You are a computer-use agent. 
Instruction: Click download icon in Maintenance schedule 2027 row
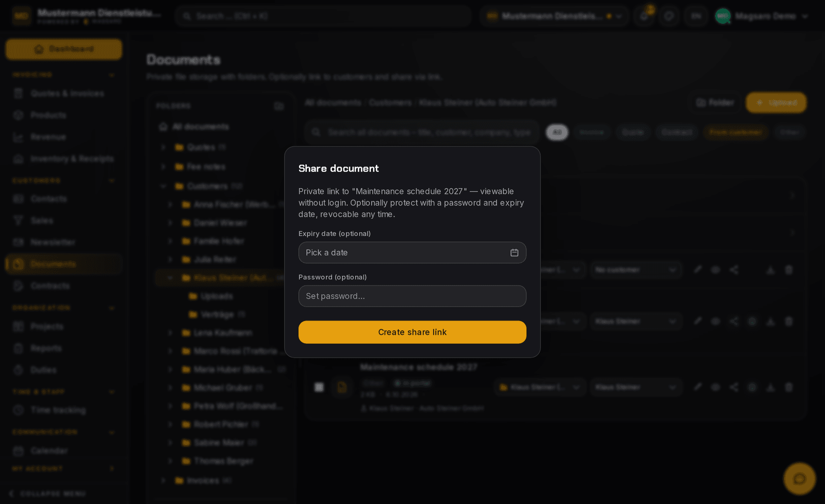[x=770, y=387]
